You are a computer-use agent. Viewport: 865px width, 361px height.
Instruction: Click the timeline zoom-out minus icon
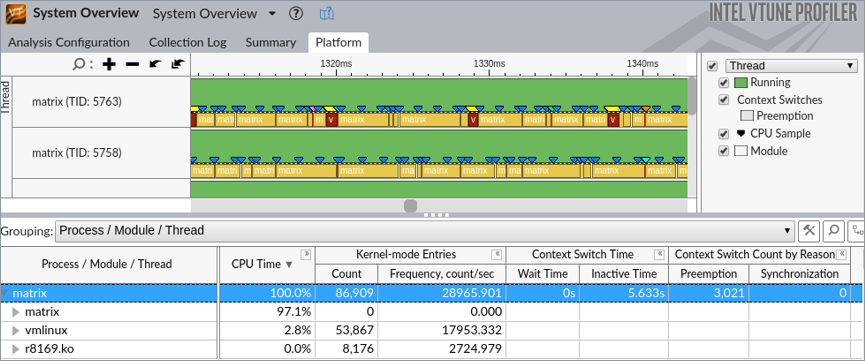click(132, 64)
